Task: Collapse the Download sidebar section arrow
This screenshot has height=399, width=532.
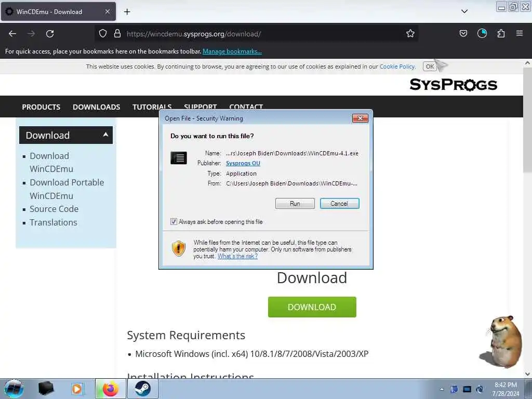Action: pyautogui.click(x=105, y=135)
